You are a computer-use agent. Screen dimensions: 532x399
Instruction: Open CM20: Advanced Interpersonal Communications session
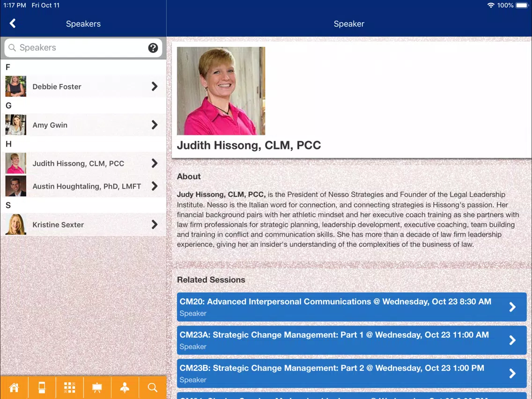click(352, 307)
